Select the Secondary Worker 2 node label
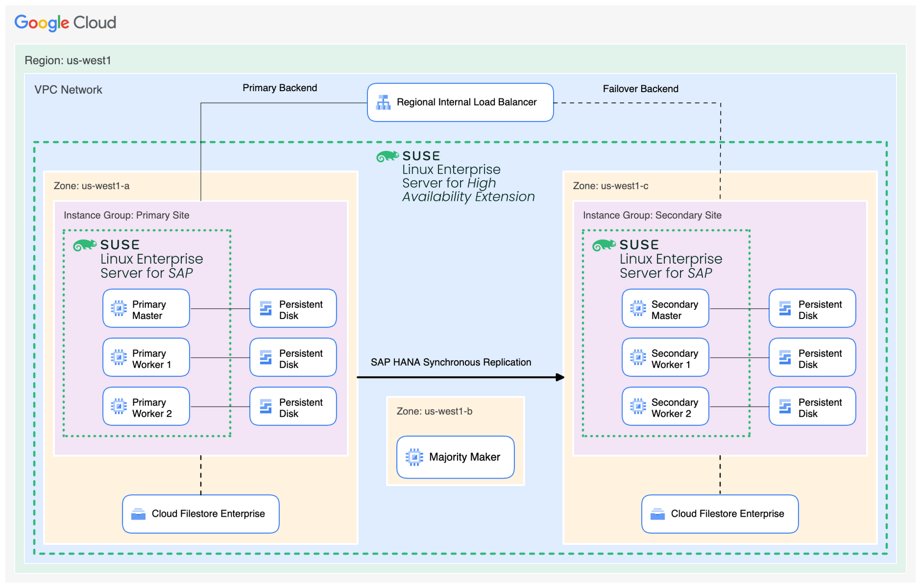The height and width of the screenshot is (588, 921). (x=675, y=408)
